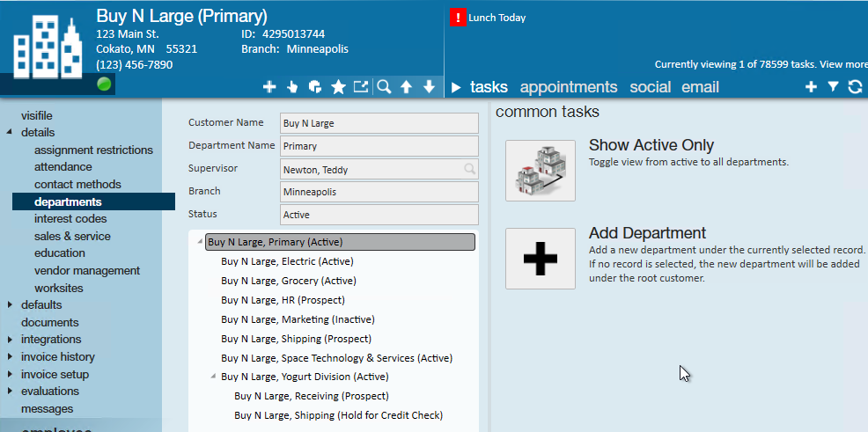The image size is (868, 432).
Task: Select Buy N Large, HR (Prospect)
Action: 283,300
